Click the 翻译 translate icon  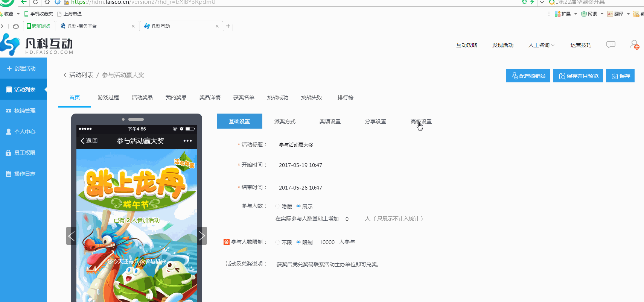tap(610, 14)
